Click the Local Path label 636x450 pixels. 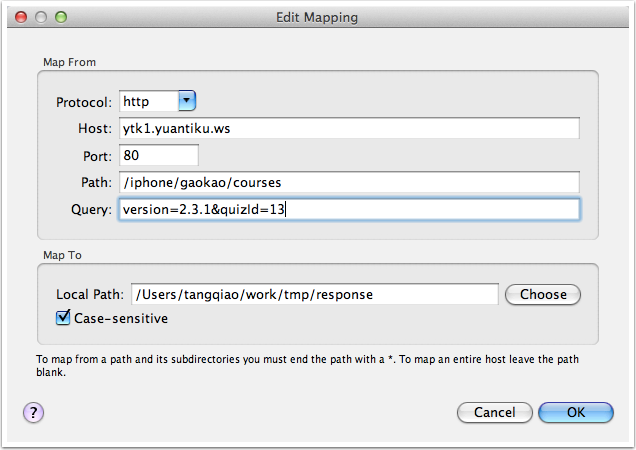pyautogui.click(x=90, y=294)
